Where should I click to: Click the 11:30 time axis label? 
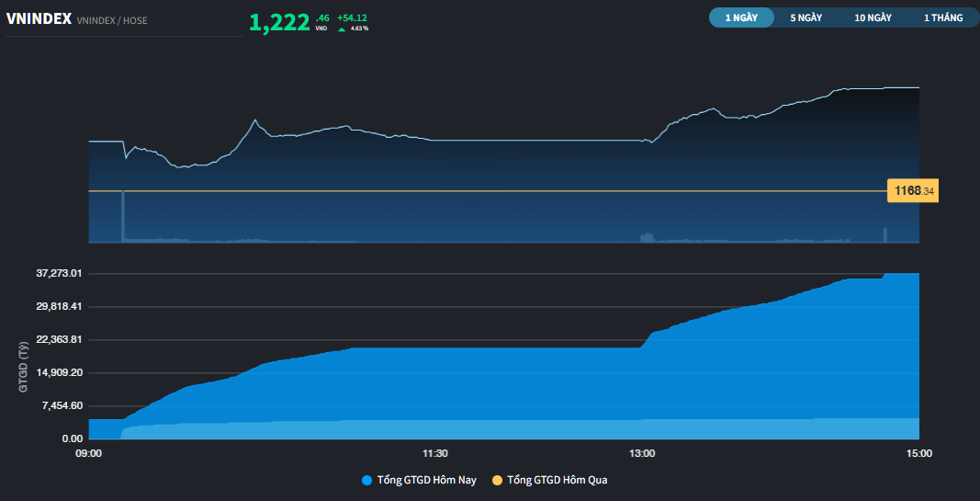click(435, 453)
